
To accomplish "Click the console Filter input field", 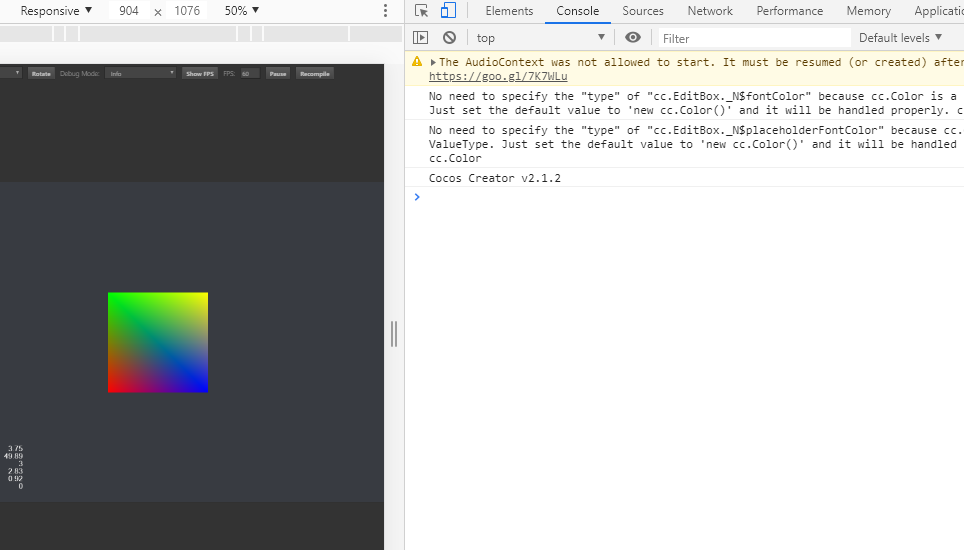I will [754, 38].
